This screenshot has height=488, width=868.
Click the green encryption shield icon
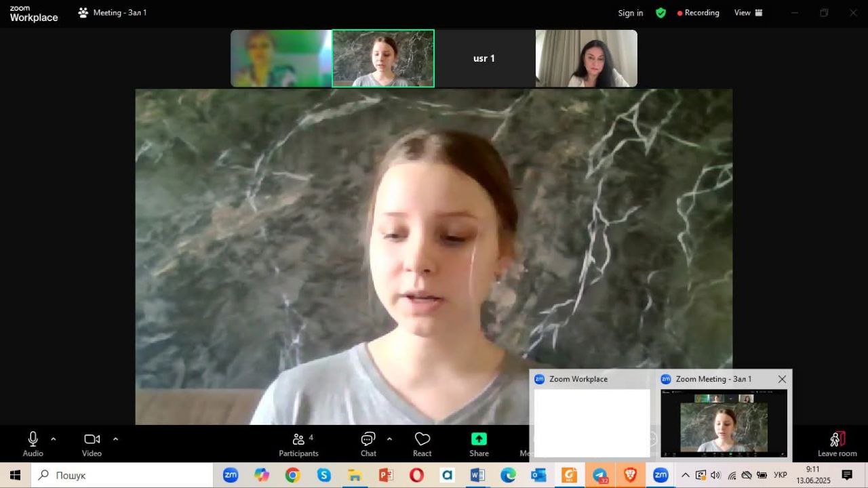[x=660, y=13]
